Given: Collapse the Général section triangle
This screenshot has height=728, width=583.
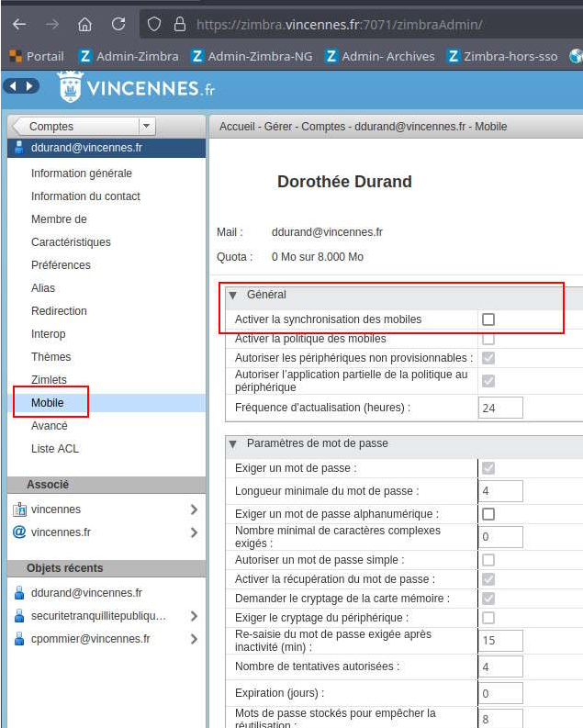Looking at the screenshot, I should pos(233,295).
